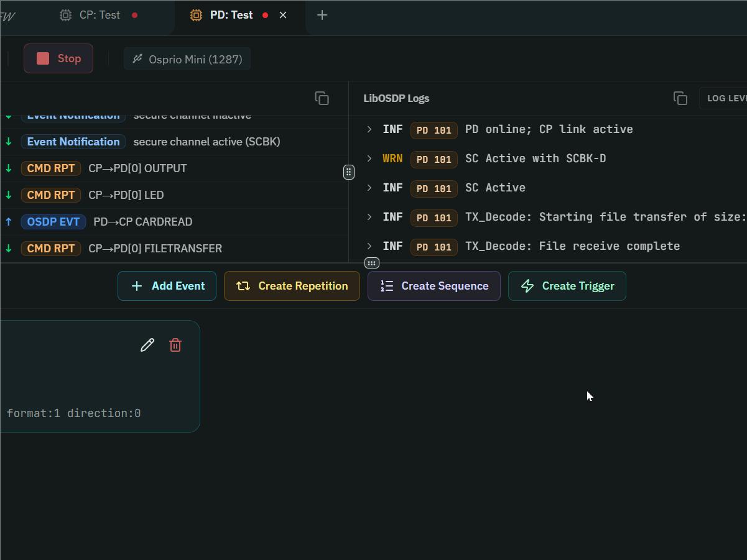The width and height of the screenshot is (747, 560).
Task: Select the 'secure channel active (SCBK)' event row
Action: [x=174, y=142]
